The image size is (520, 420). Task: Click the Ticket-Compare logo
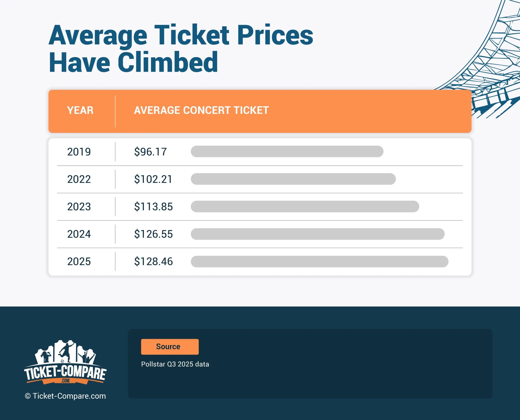65,362
